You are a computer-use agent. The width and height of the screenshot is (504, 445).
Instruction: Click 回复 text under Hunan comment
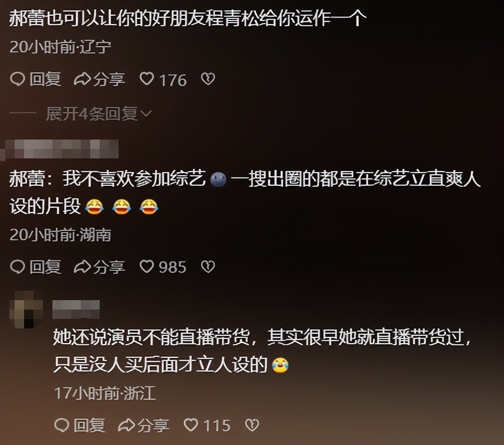45,267
